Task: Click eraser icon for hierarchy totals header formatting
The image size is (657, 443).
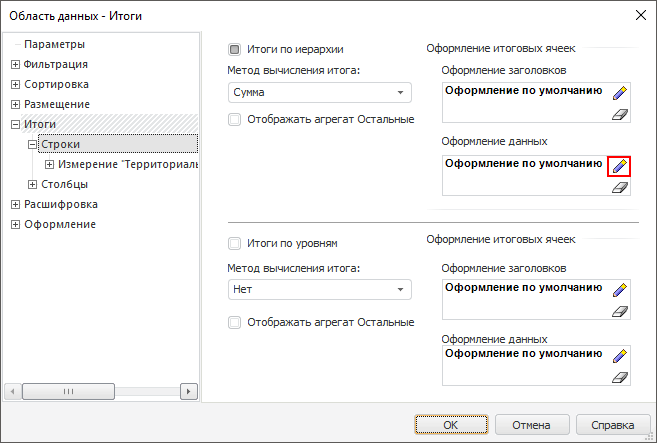Action: click(619, 115)
